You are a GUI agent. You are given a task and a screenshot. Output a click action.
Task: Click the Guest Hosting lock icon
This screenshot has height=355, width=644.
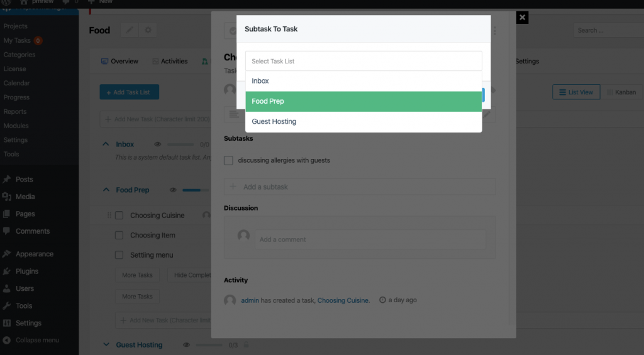coord(246,345)
